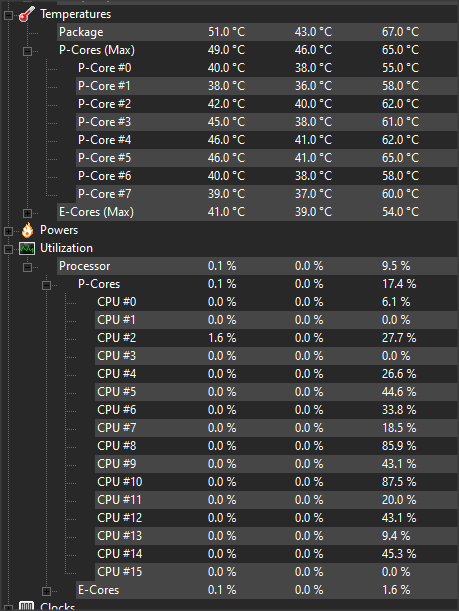Image resolution: width=459 pixels, height=611 pixels.
Task: Collapse the P-Cores (Max) temperature group
Action: (27, 51)
